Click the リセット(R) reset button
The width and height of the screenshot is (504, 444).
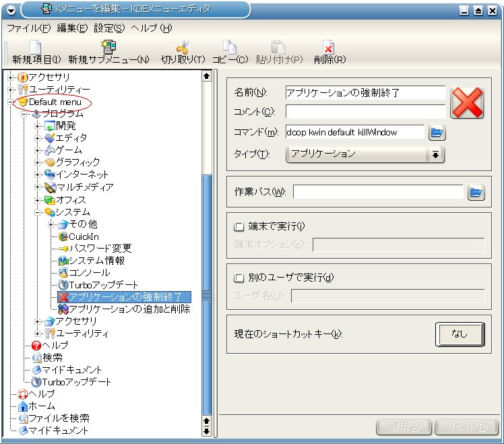click(x=467, y=426)
